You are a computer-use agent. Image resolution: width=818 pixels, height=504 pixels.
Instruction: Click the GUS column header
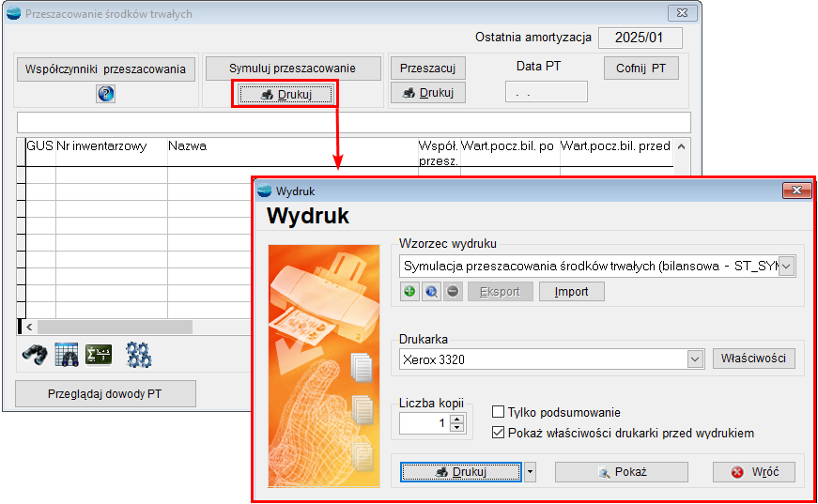40,152
